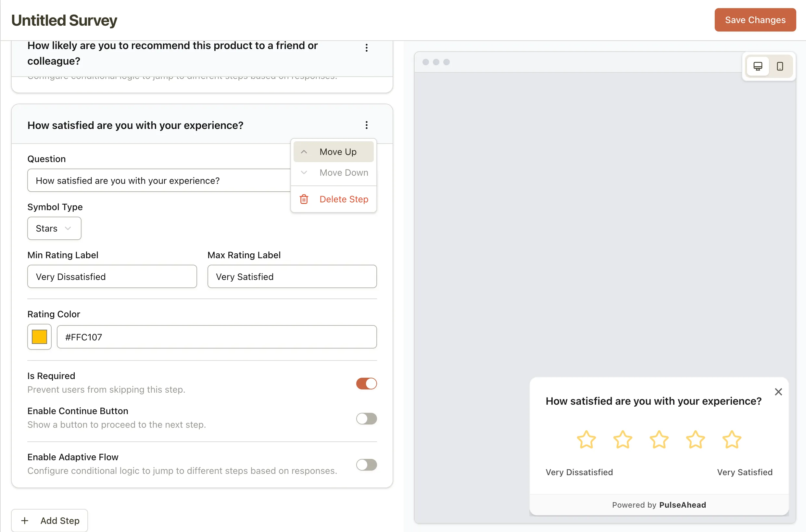Switch preview to mobile view
Image resolution: width=806 pixels, height=532 pixels.
click(x=780, y=66)
